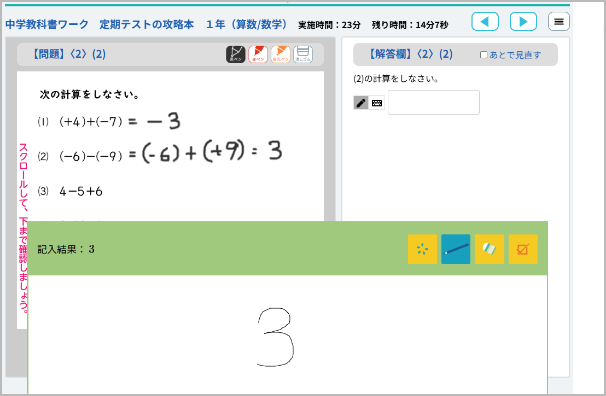Click the 中学教科書ワーク title text
Viewport: 606px width, 396px height.
point(47,24)
